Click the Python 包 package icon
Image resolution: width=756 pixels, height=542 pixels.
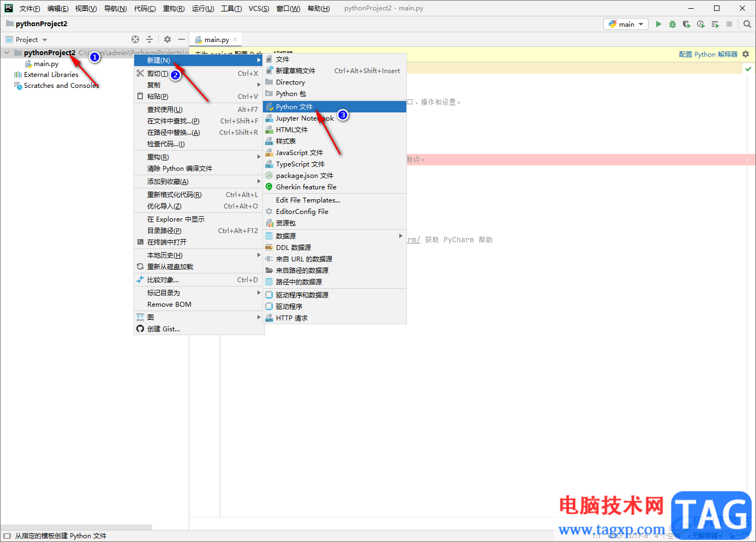(269, 94)
